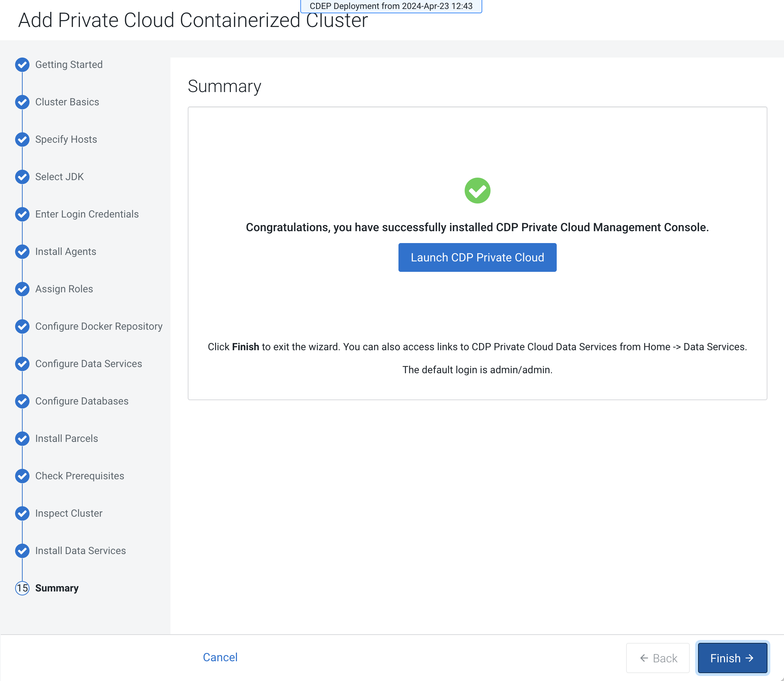Select the Summary step label in sidebar
Screen dimensions: 784x681
pyautogui.click(x=56, y=588)
